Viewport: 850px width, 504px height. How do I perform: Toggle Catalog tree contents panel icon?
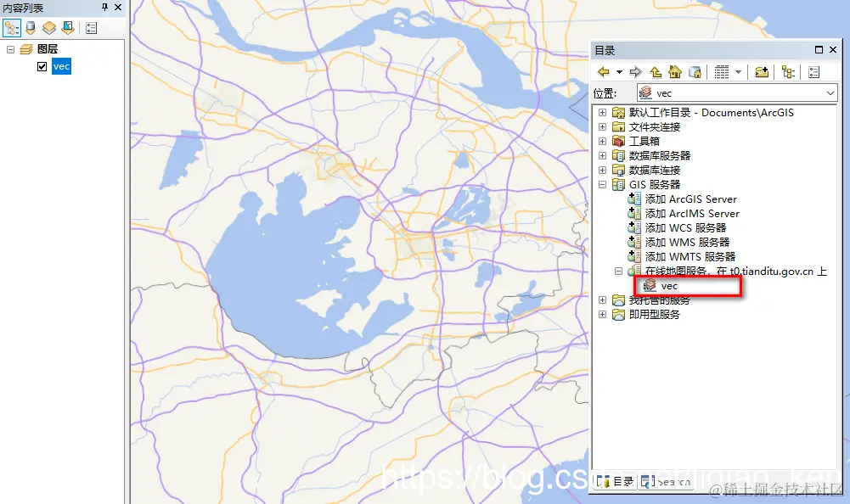click(x=788, y=71)
